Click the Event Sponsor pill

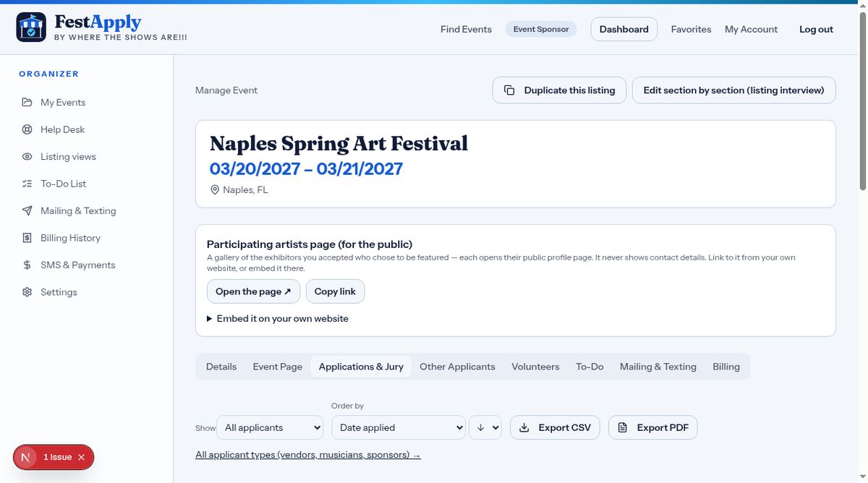click(541, 30)
